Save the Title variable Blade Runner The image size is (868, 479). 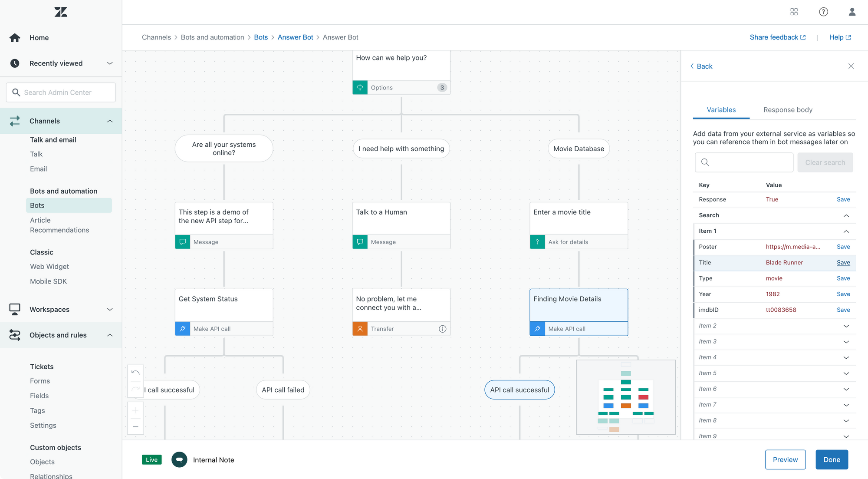coord(843,262)
